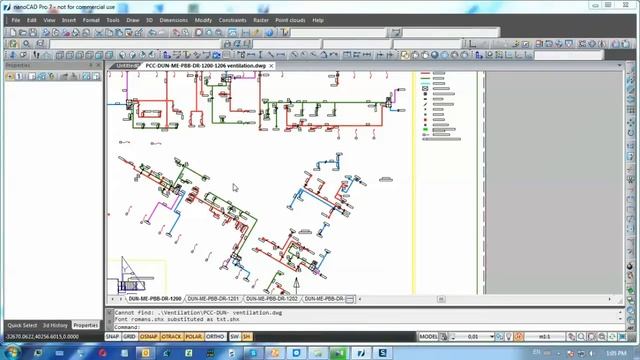Open the Draw menu

click(x=133, y=20)
